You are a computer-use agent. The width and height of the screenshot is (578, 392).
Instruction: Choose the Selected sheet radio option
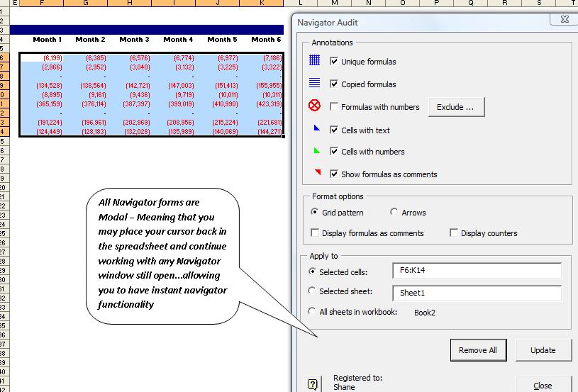(312, 291)
